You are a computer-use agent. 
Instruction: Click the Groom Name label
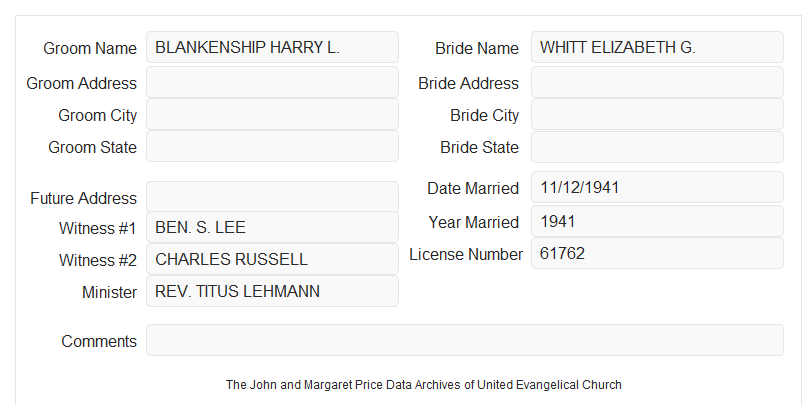tap(90, 48)
